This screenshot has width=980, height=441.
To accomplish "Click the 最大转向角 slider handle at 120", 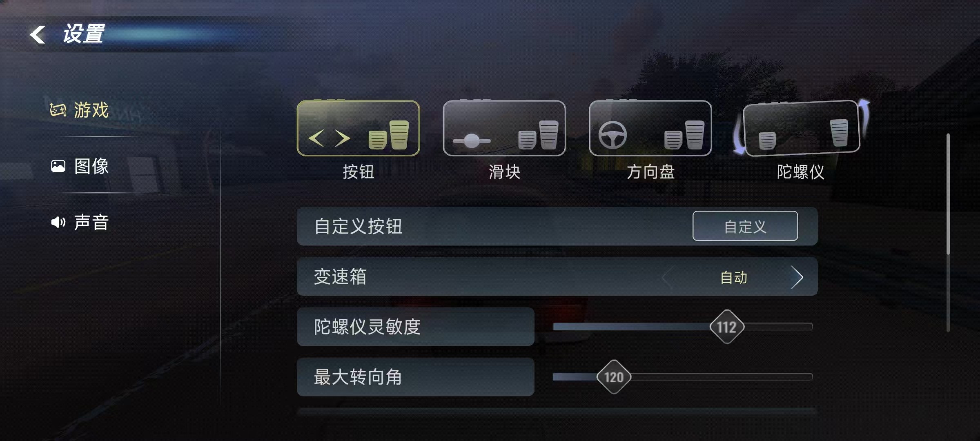I will click(x=614, y=377).
